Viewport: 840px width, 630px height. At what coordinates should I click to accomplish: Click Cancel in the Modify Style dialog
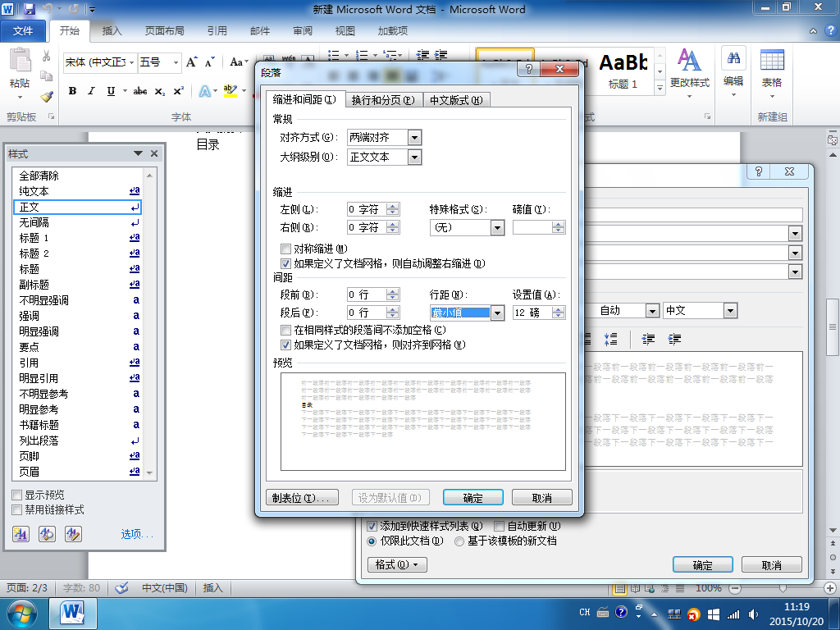(771, 565)
